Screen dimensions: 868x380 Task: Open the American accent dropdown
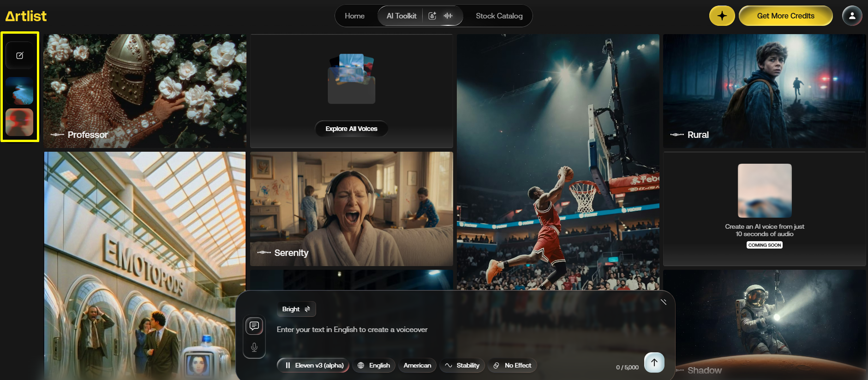pyautogui.click(x=417, y=365)
